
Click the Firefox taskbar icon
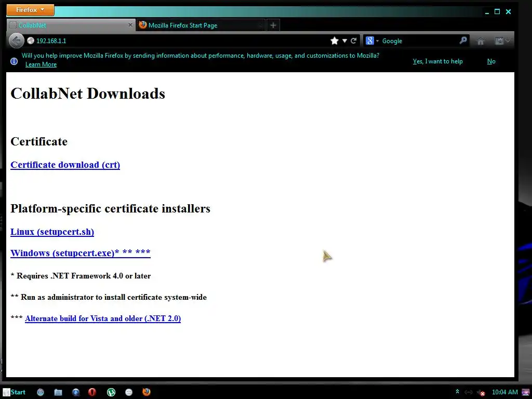146,392
